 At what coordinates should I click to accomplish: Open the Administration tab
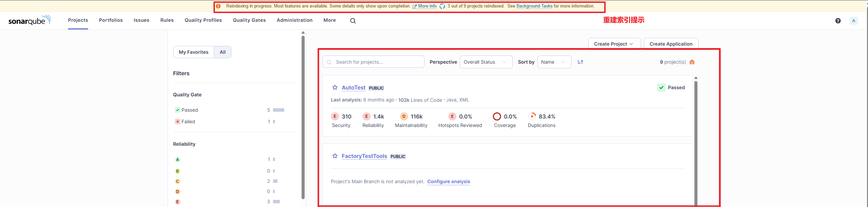pyautogui.click(x=295, y=20)
